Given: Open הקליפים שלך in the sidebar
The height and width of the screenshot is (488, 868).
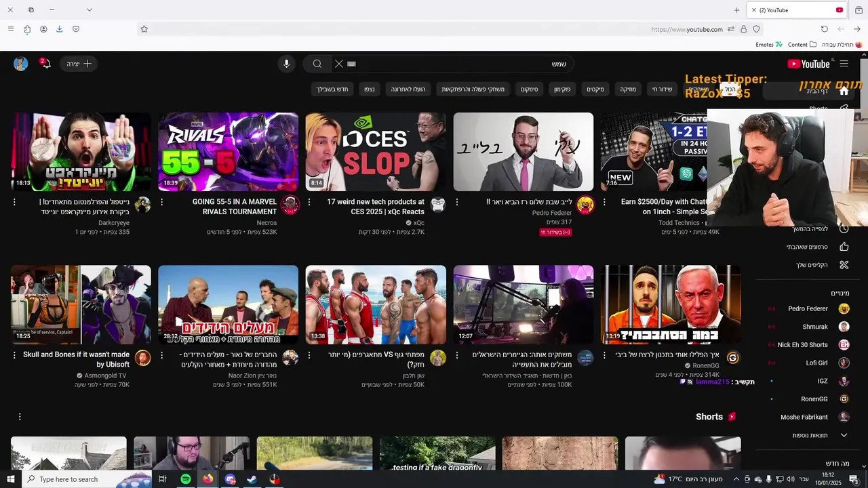Looking at the screenshot, I should tap(806, 264).
